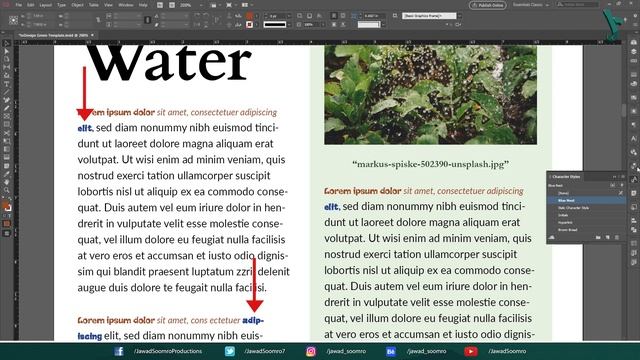Select the Line tool
640x360 pixels.
point(7,92)
